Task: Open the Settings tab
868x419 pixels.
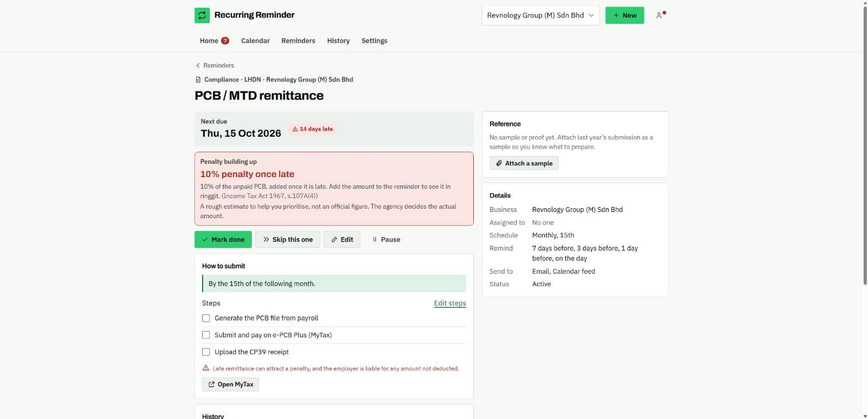Action: coord(374,41)
